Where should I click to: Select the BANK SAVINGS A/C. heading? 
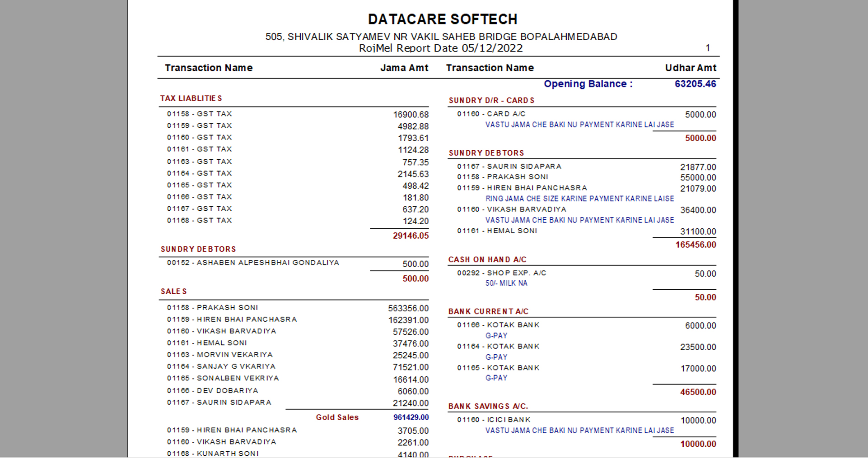pos(488,407)
